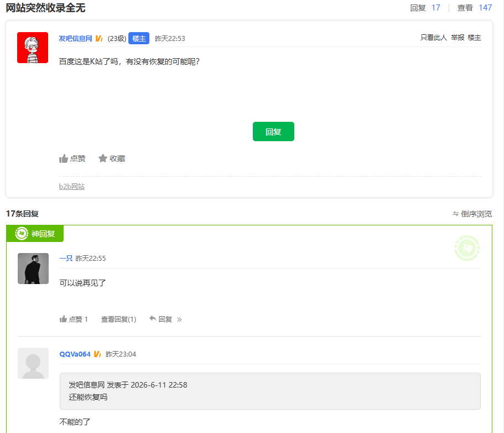Click the 神回复 green tab label
This screenshot has height=433, width=504.
coord(35,234)
